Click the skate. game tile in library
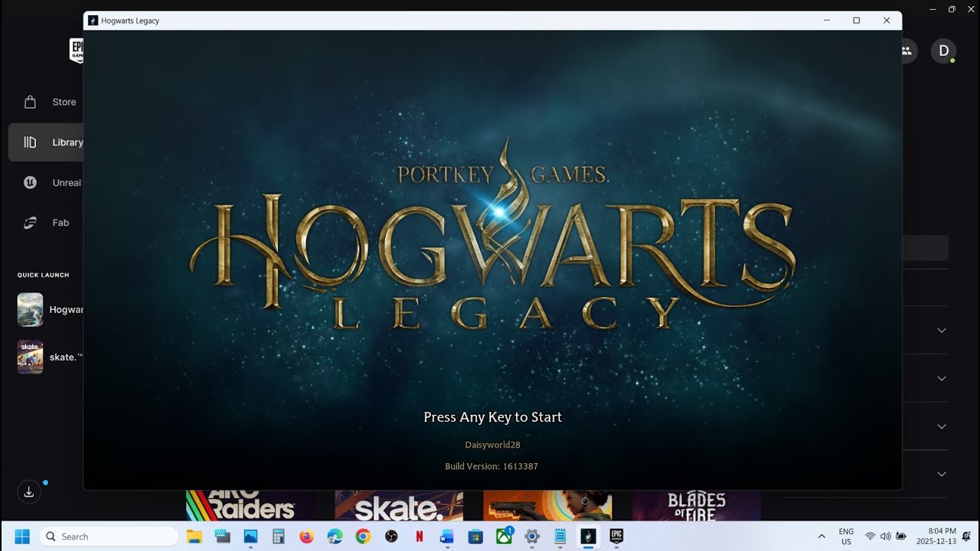The height and width of the screenshot is (551, 980). coord(399,505)
